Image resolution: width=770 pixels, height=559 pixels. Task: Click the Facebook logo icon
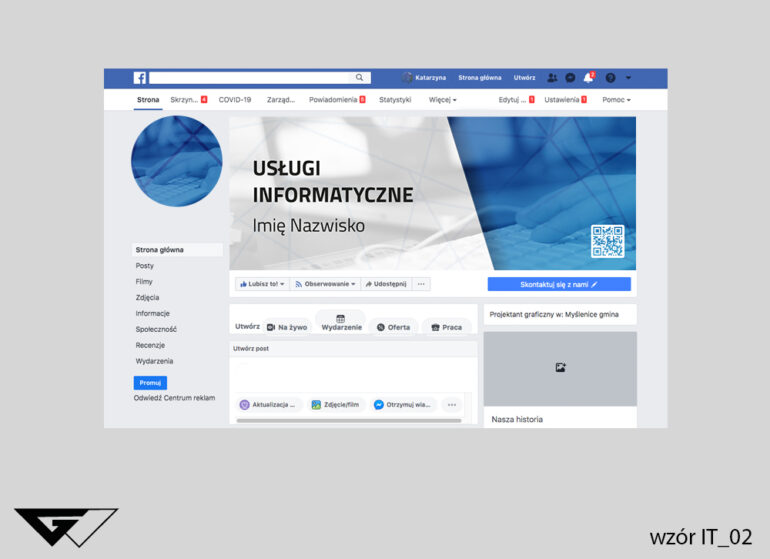(x=140, y=78)
